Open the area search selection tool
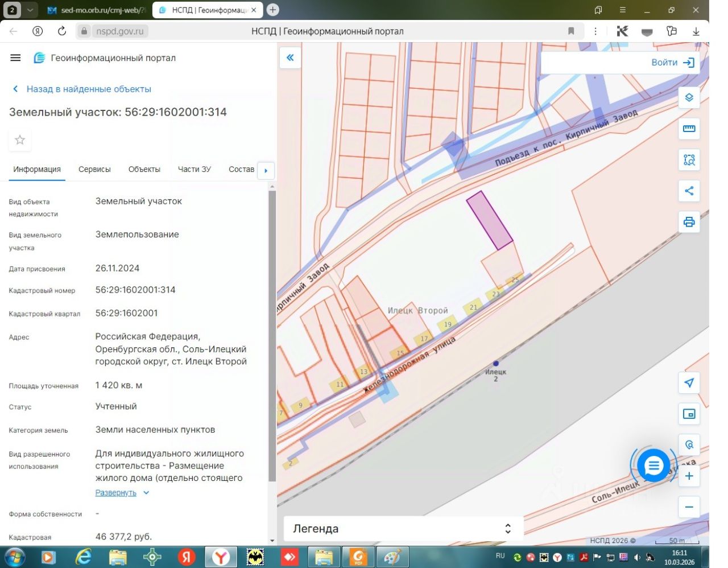728x568 pixels. 689,160
